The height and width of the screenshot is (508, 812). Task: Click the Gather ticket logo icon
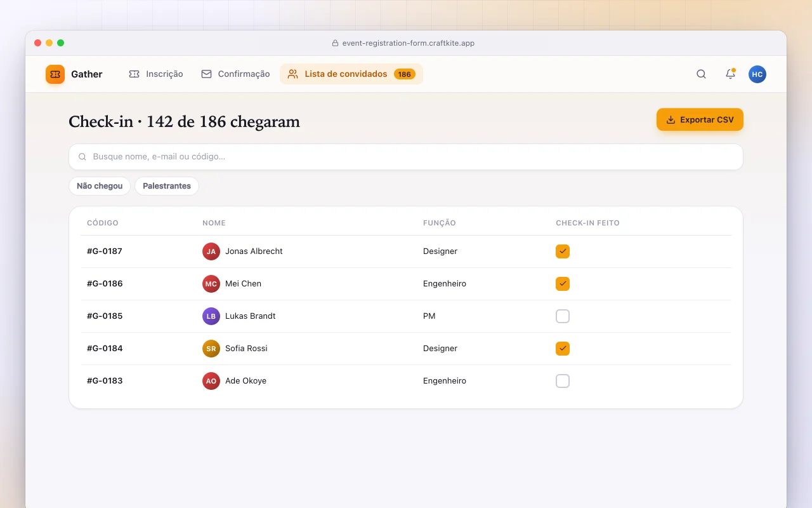pyautogui.click(x=55, y=74)
